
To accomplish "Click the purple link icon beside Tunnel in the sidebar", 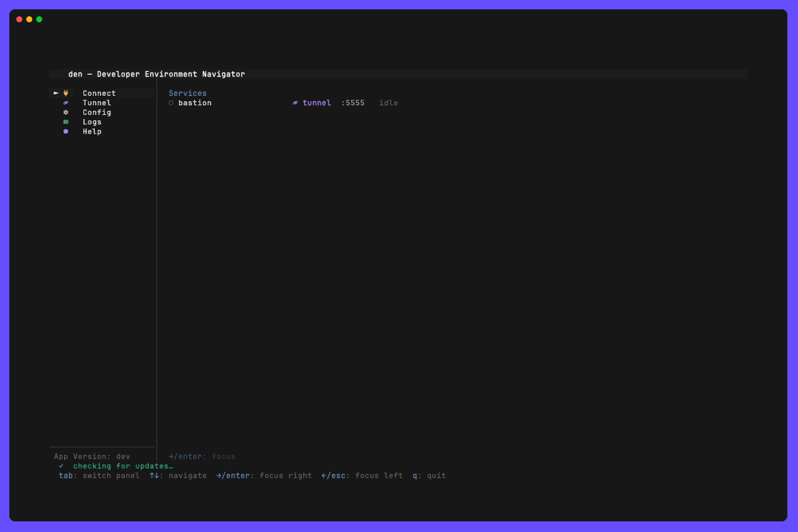I will [x=66, y=102].
